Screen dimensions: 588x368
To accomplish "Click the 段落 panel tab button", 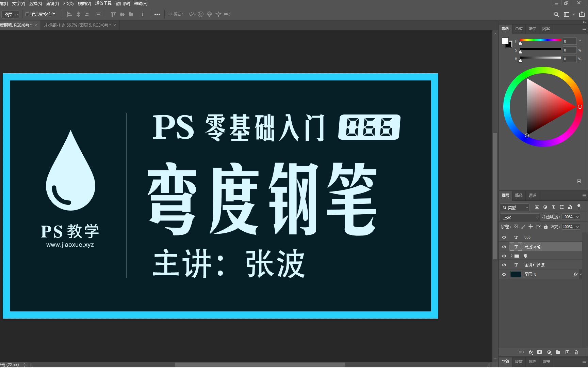I will 518,362.
